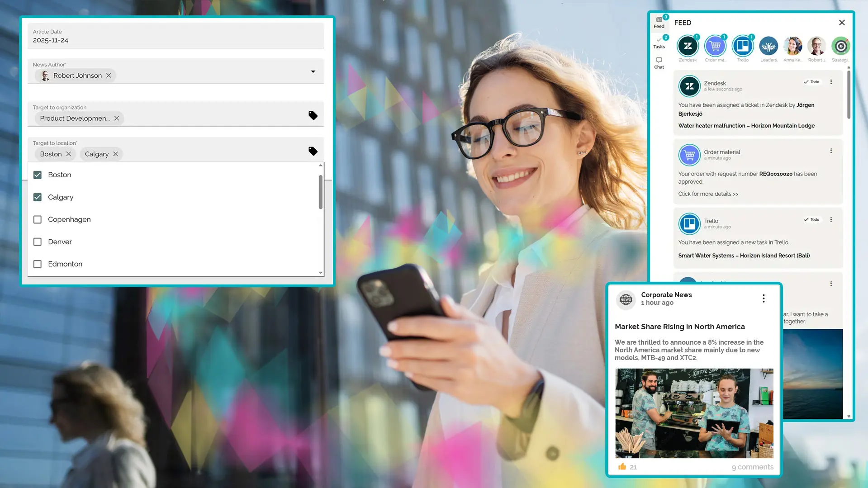Like the Market Share post with the thumbs-up
This screenshot has height=488, width=868.
click(622, 466)
